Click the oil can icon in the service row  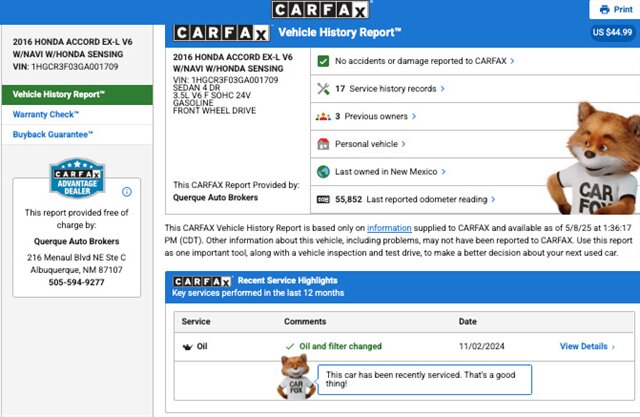[x=187, y=347]
